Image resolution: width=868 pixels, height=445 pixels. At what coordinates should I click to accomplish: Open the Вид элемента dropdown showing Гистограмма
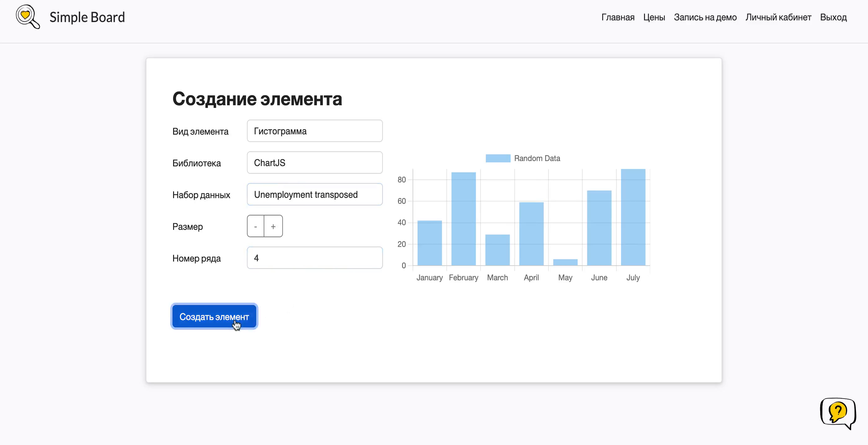314,131
